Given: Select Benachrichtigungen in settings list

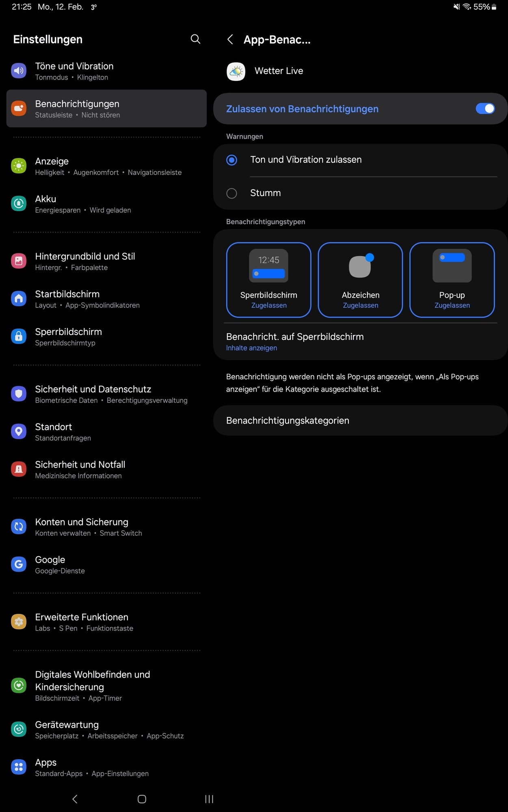Looking at the screenshot, I should point(106,109).
